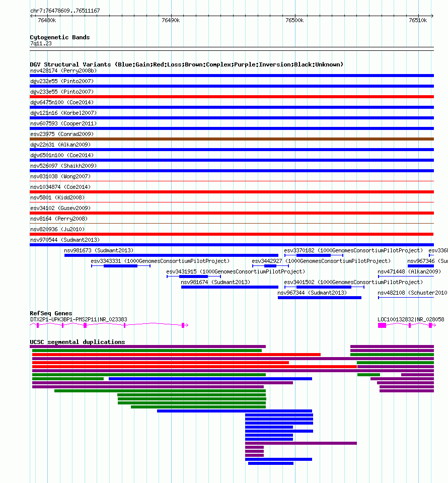
Task: Click the brown esv23975 (Conrad2009) complex bar
Action: pyautogui.click(x=232, y=139)
